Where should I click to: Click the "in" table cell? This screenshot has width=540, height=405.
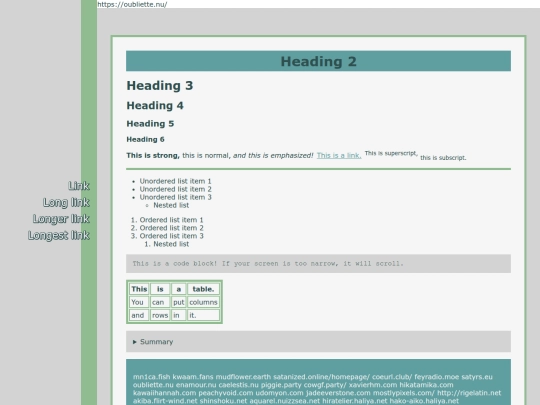(x=178, y=315)
